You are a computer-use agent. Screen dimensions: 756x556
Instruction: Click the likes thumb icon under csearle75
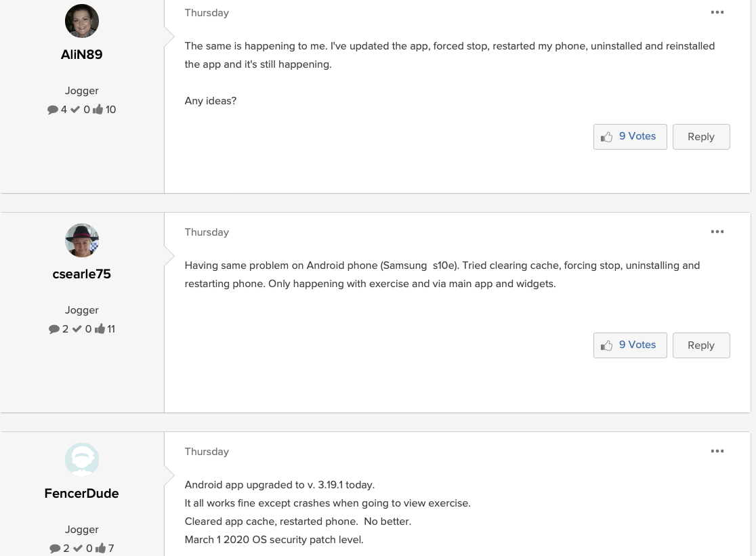[100, 329]
